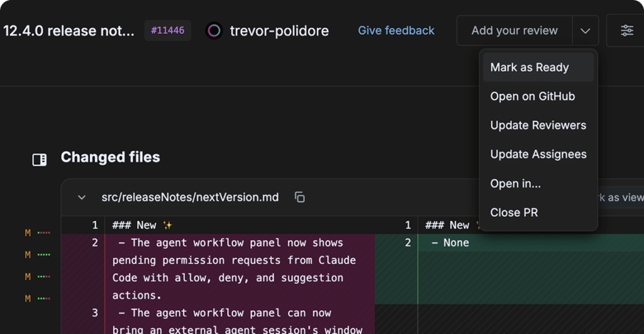Click removed line 3 'panel can now' text
This screenshot has width=644, height=334.
click(237, 321)
